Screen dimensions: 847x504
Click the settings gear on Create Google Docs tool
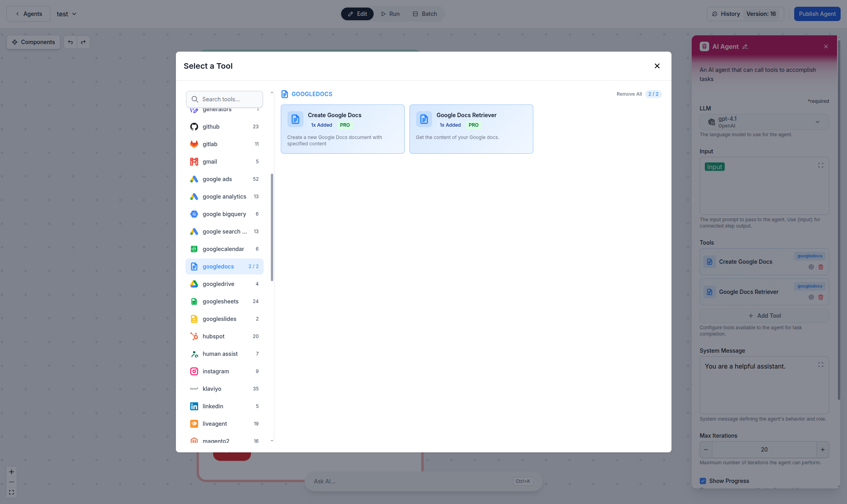811,267
